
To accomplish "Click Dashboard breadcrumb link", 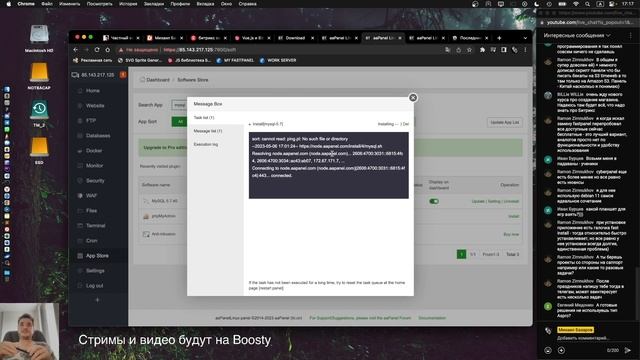I will point(158,80).
